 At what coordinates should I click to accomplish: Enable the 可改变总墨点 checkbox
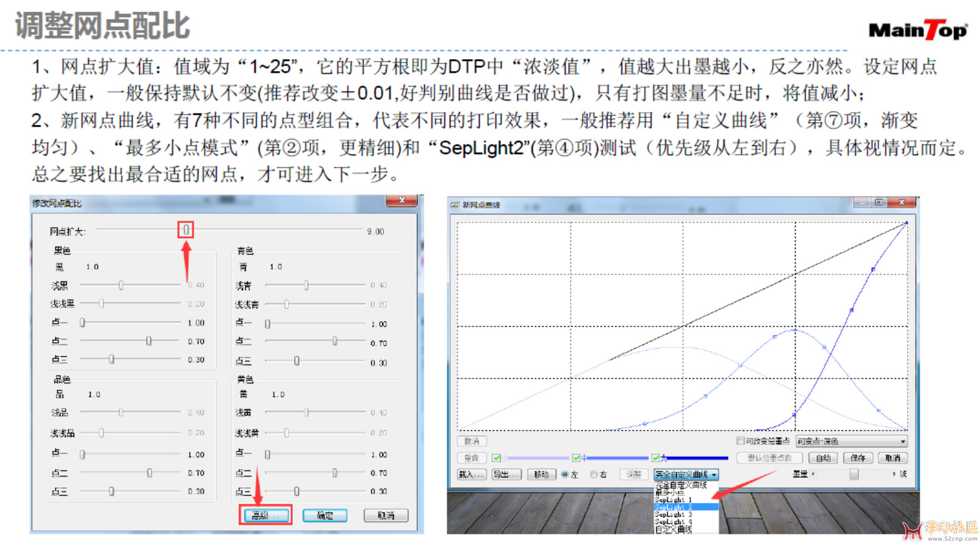pos(740,441)
